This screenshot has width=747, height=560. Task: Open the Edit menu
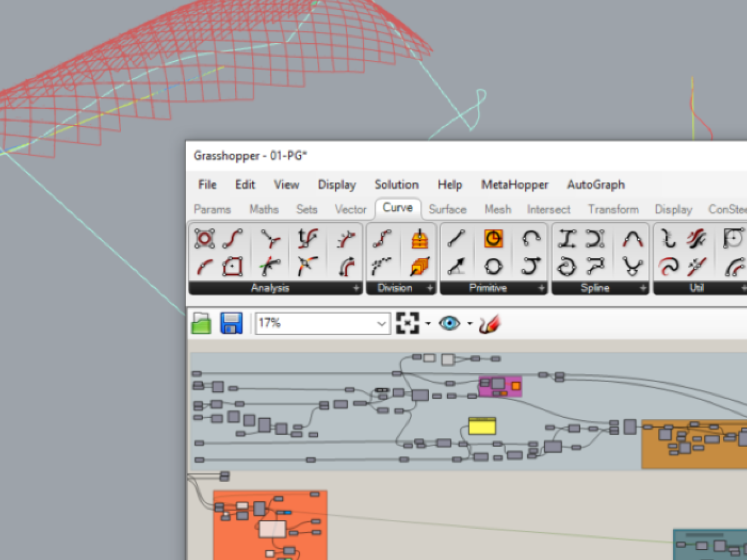[x=245, y=184]
